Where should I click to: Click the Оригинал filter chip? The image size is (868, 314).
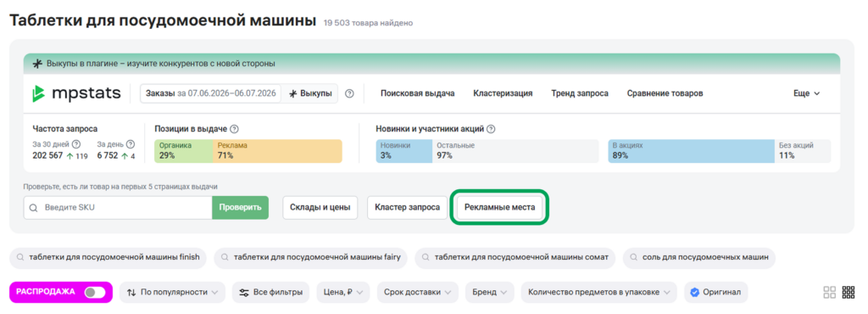point(716,293)
